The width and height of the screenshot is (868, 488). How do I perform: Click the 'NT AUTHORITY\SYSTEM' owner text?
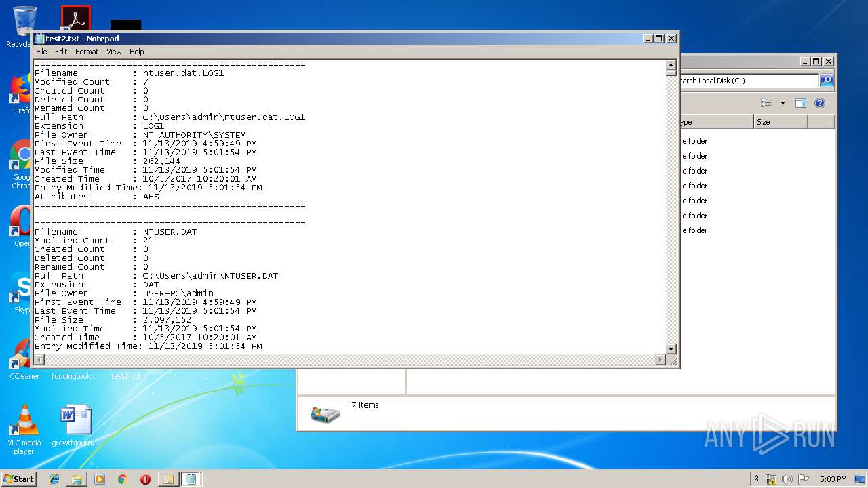[x=194, y=135]
